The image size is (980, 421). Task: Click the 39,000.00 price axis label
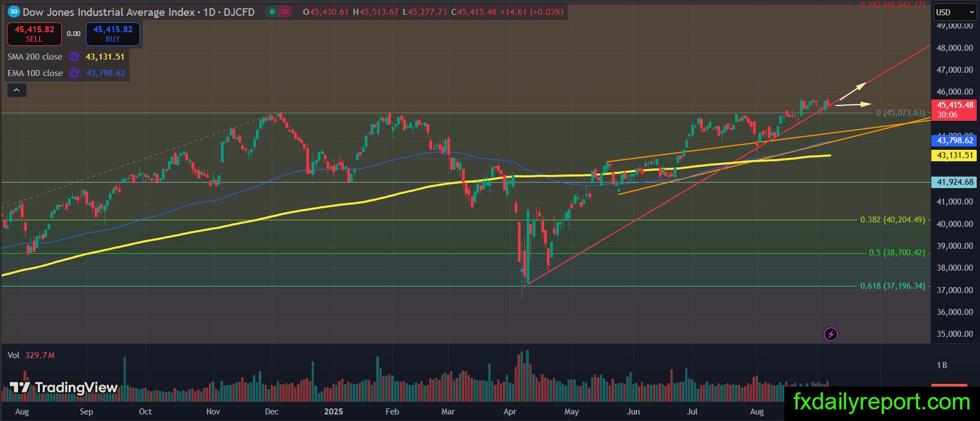point(955,246)
